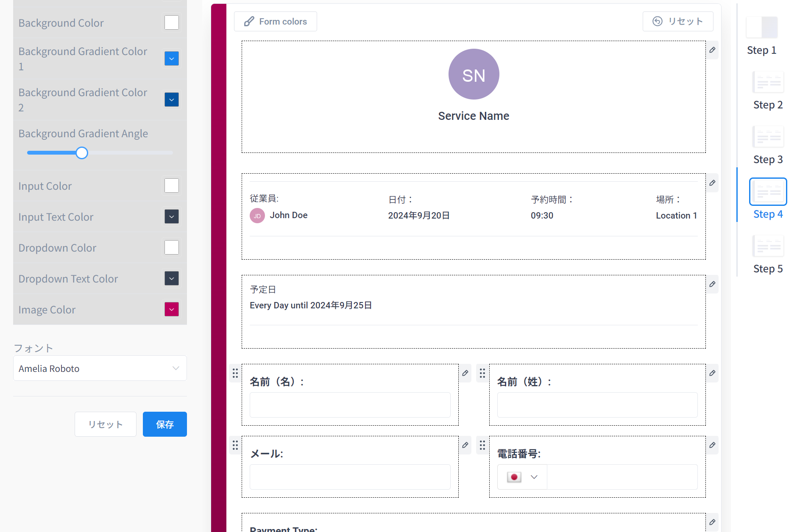The image size is (811, 532).
Task: Select the Step 4 thumbnail
Action: [768, 191]
